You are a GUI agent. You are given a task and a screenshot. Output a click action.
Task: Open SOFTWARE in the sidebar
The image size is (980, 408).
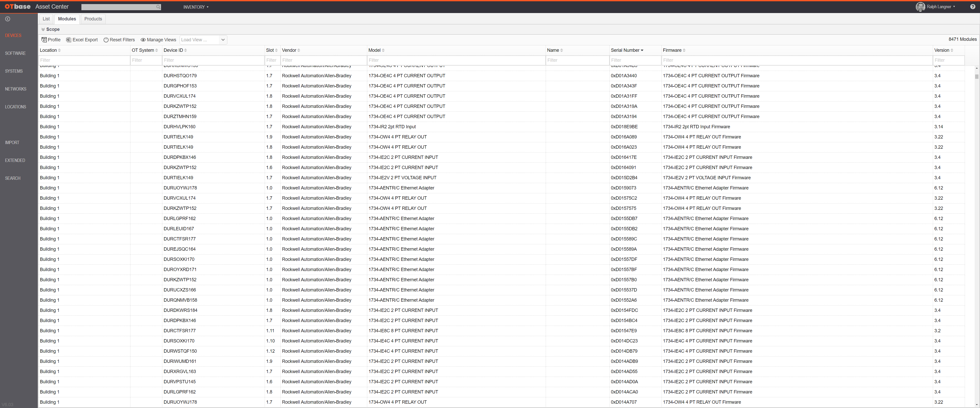click(16, 53)
